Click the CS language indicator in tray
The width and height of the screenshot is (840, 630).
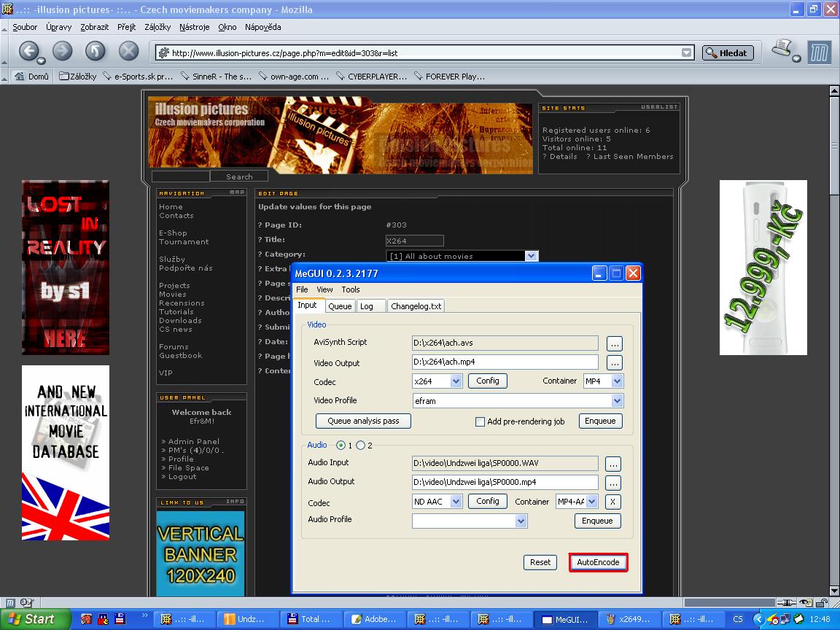738,619
